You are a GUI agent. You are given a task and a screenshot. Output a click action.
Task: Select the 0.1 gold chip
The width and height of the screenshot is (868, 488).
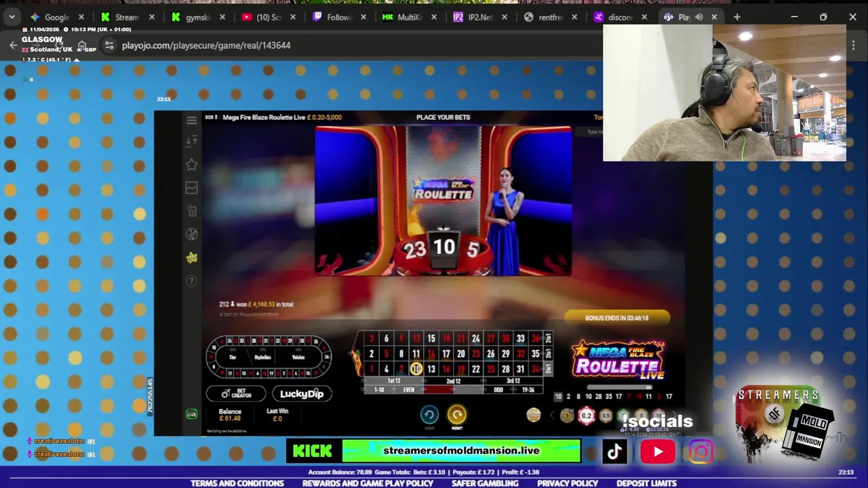[x=568, y=415]
